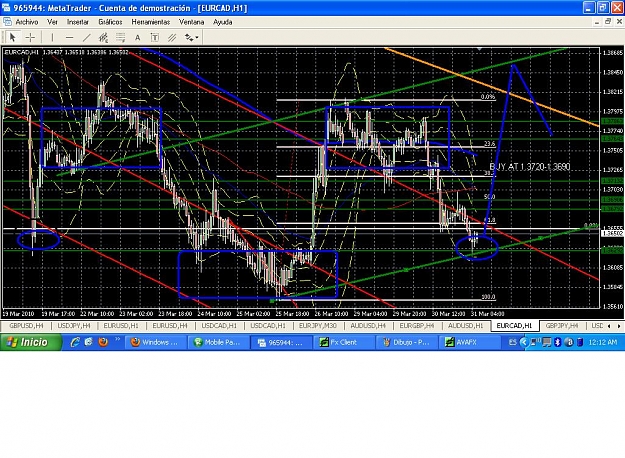Launch Internet Explorer from quick launch

coord(75,342)
